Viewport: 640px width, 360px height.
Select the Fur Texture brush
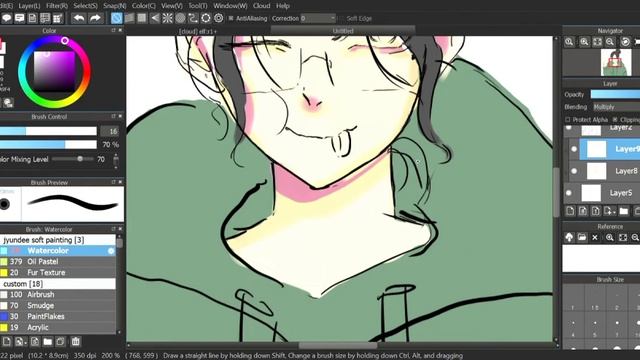pyautogui.click(x=58, y=273)
